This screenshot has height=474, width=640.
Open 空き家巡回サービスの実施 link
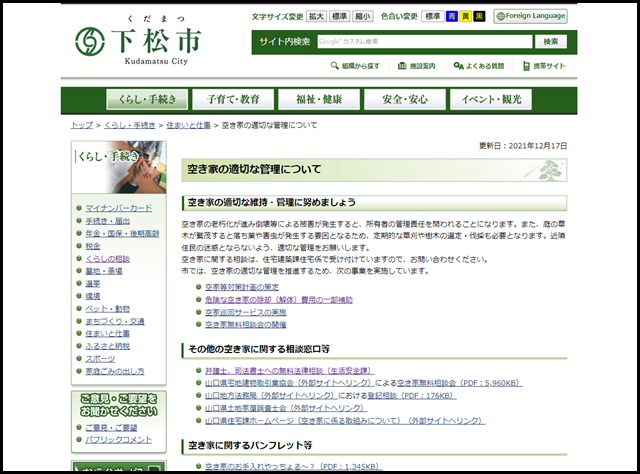[245, 312]
